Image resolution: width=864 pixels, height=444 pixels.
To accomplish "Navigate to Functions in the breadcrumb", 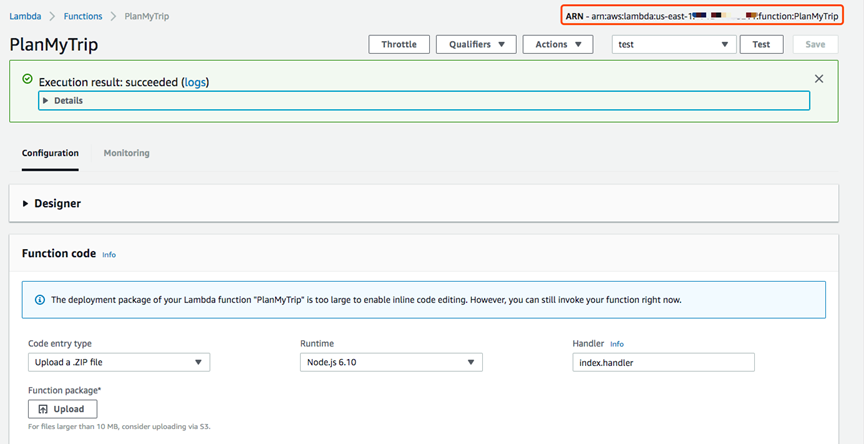I will point(83,17).
